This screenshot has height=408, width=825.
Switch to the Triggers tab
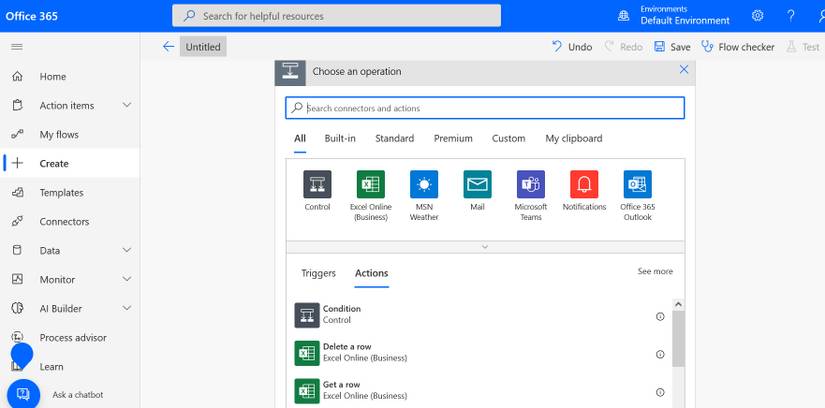pos(318,273)
